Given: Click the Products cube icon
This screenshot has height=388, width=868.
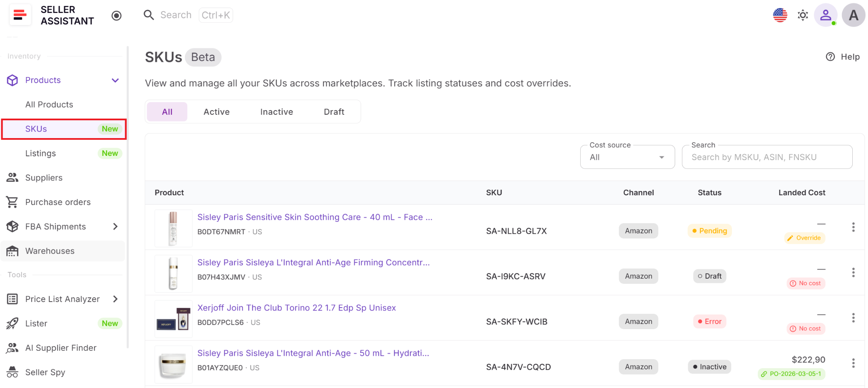Looking at the screenshot, I should pos(12,80).
